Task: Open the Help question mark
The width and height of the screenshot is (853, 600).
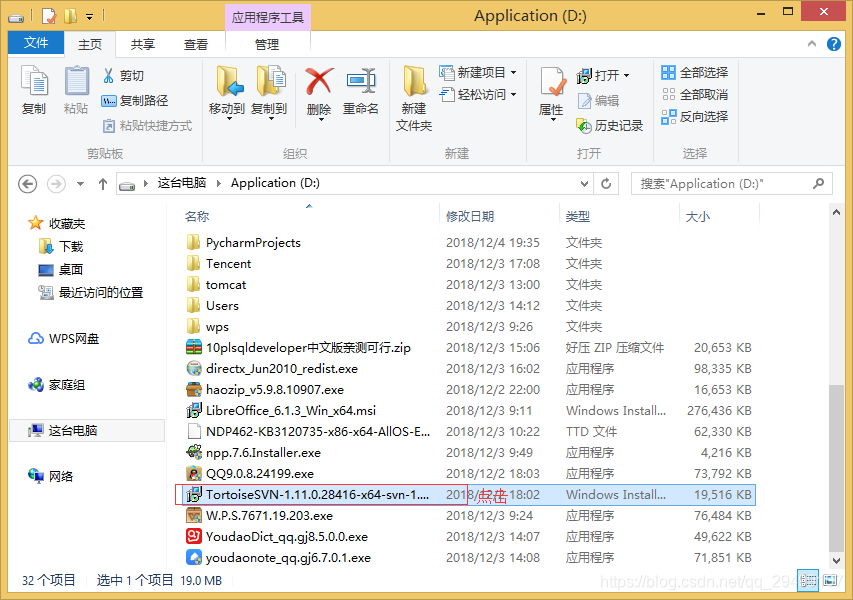Action: pyautogui.click(x=833, y=44)
